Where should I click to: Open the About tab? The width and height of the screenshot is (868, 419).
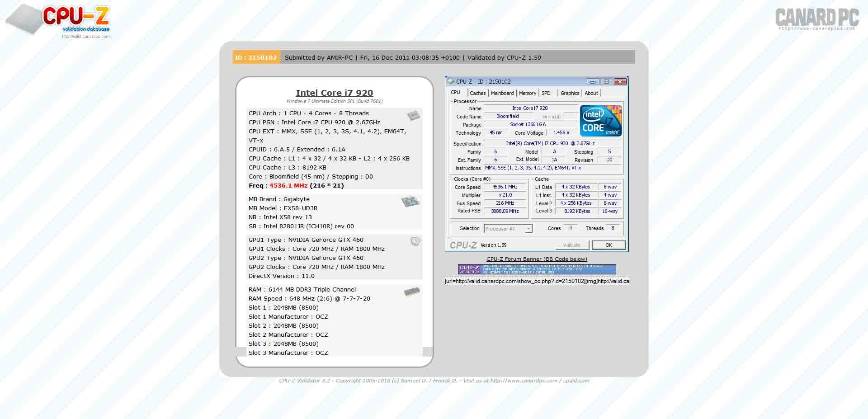tap(591, 93)
